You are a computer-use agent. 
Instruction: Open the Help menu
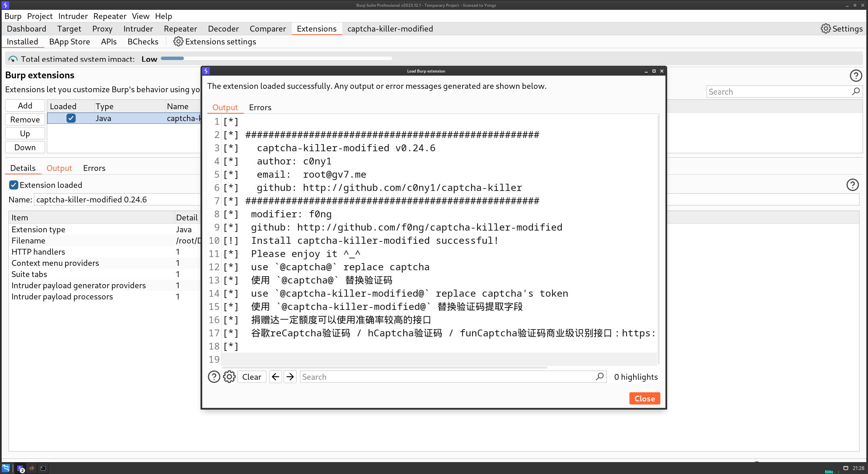pos(164,16)
